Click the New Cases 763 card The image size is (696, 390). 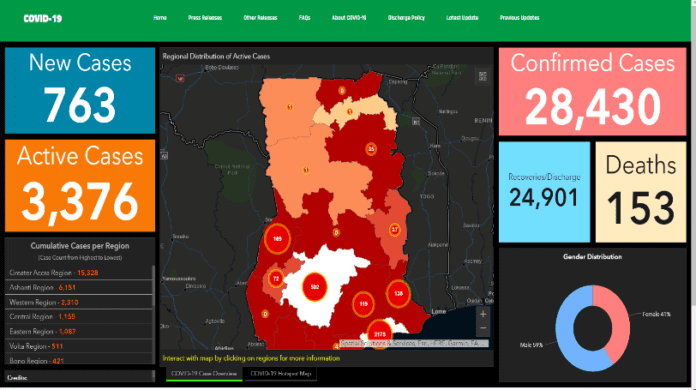80,91
